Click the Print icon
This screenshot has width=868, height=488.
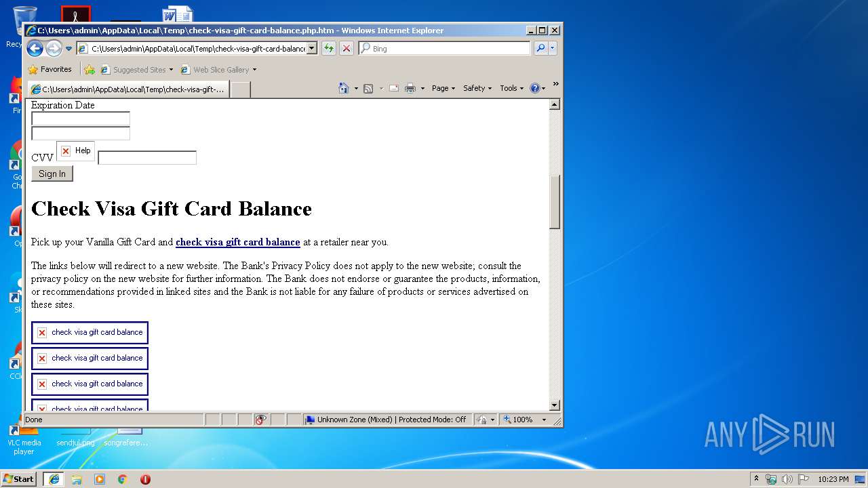pos(410,88)
